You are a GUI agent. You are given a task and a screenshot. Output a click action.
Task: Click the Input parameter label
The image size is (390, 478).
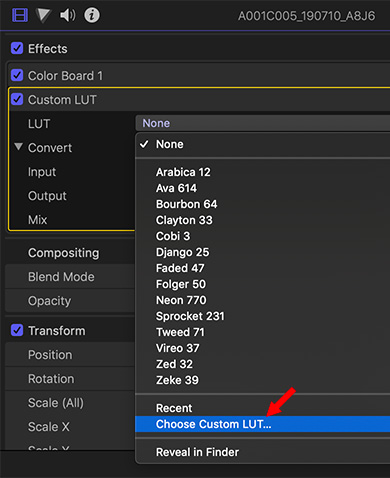coord(42,172)
